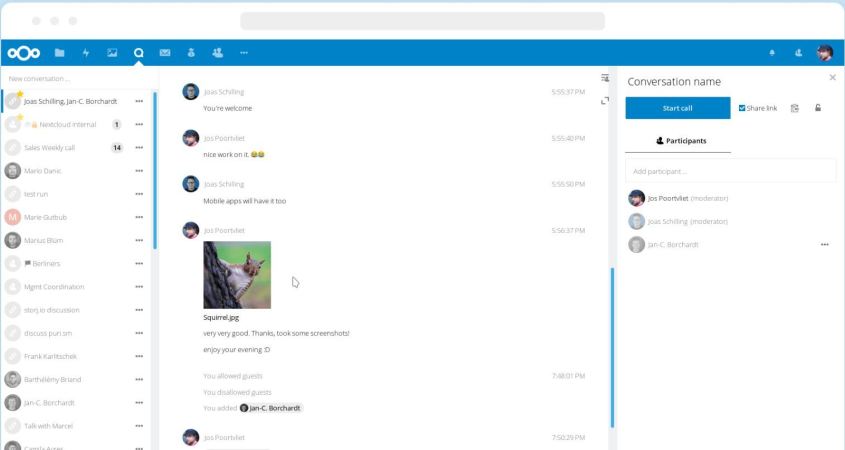Screen dimensions: 845x450
Task: Open options menu for Marie Gutbub
Action: coord(139,217)
